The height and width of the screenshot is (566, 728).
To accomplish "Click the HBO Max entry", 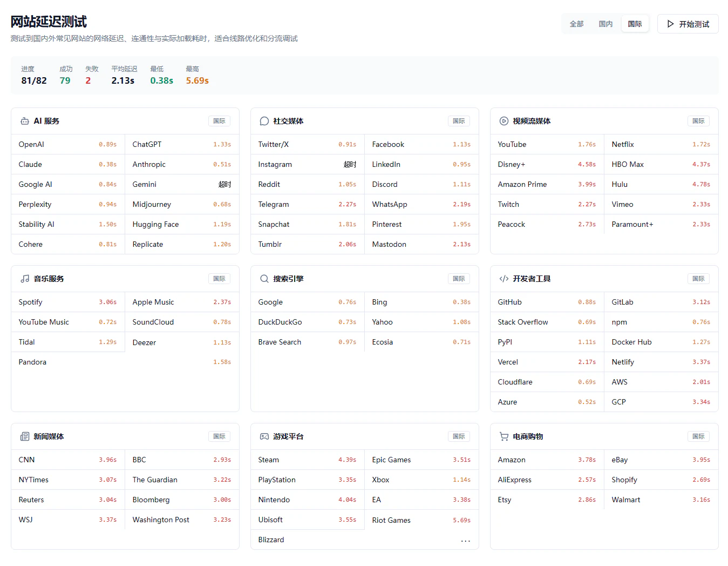I will (x=661, y=164).
